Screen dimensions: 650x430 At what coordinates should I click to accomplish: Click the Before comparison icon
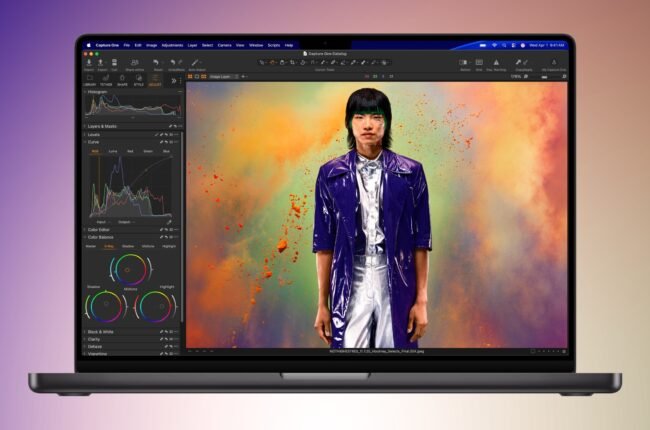[465, 62]
